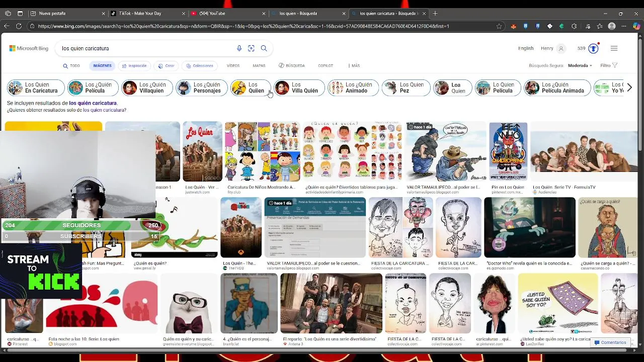Click the Microsoft Bing logo
Image resolution: width=644 pixels, height=362 pixels.
[29, 48]
